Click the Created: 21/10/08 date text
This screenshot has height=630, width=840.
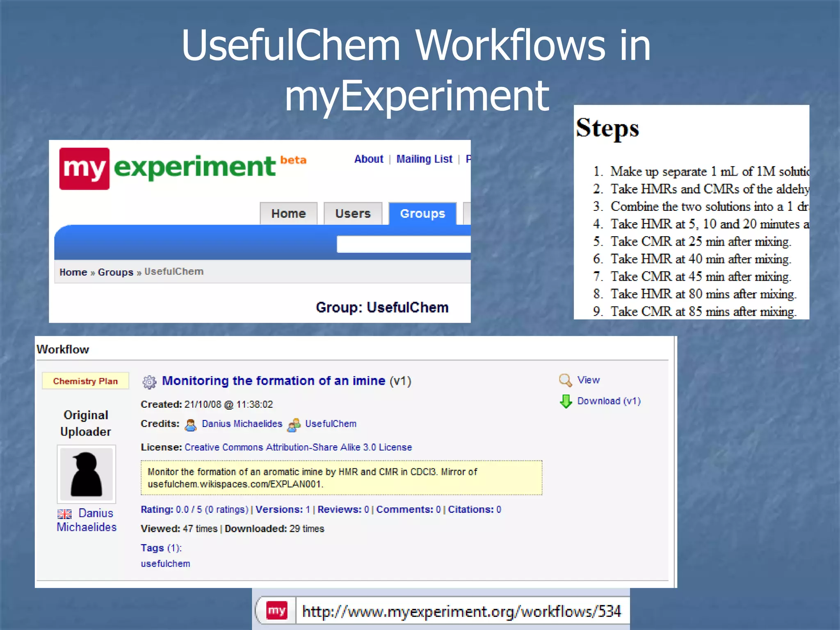(x=207, y=404)
